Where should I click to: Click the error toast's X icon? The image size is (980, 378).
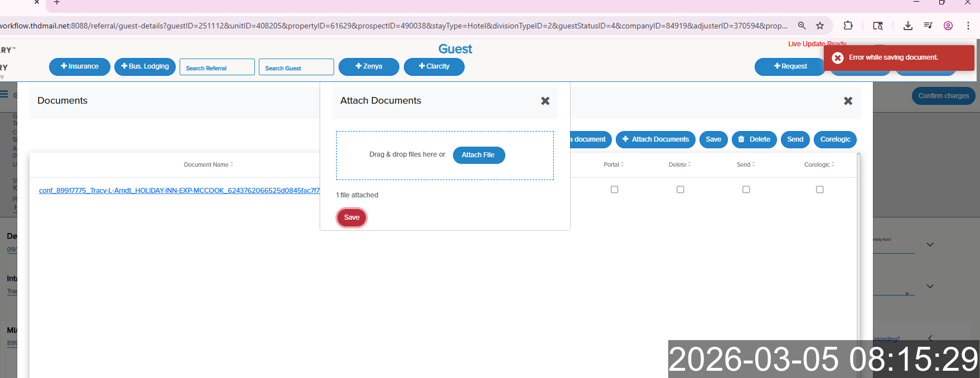(x=837, y=58)
